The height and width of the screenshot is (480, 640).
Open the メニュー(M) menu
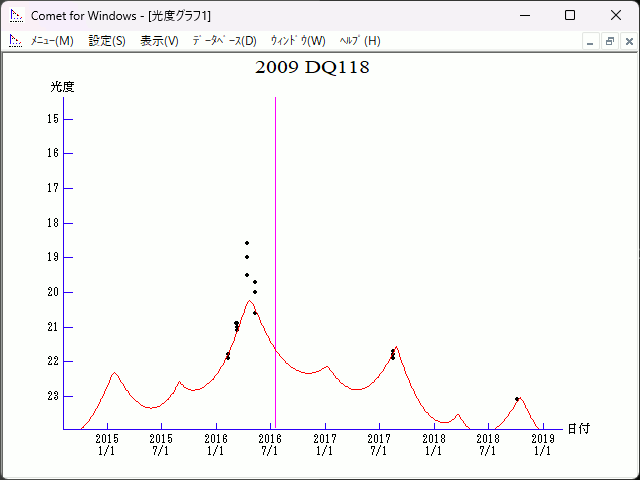[52, 41]
